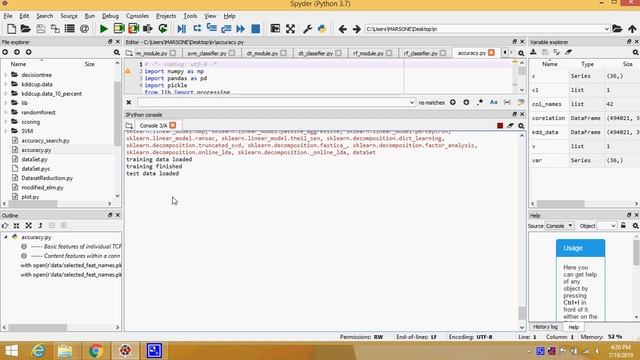Click the Name column header in File explorer
Viewport: 640px width, 360px height.
pyautogui.click(x=18, y=64)
